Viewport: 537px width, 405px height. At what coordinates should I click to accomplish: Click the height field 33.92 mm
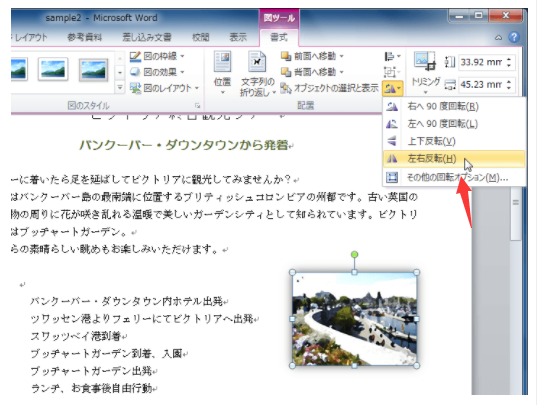coord(482,62)
